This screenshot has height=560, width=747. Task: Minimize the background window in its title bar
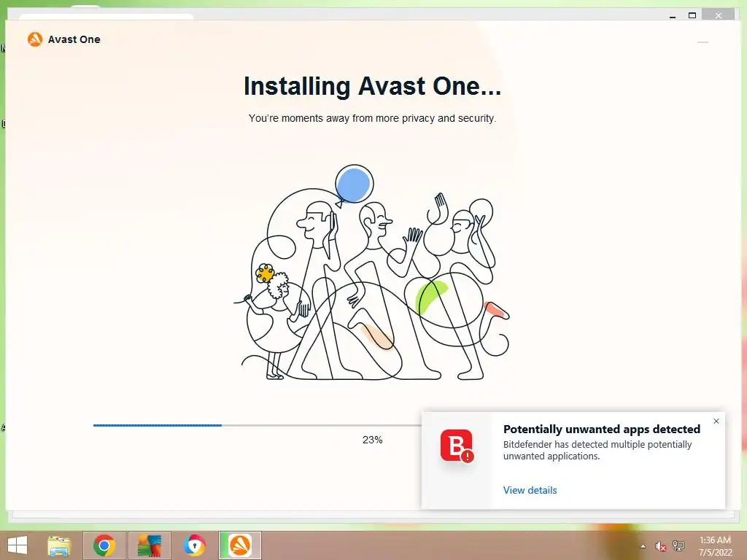[x=673, y=16]
